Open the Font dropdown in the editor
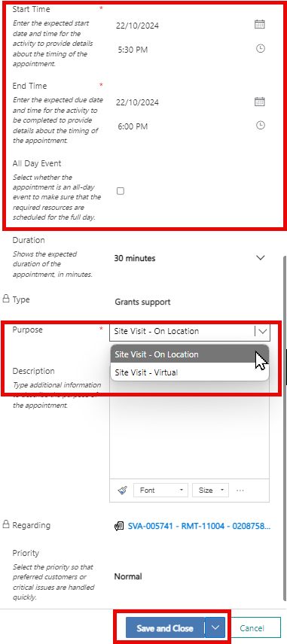The height and width of the screenshot is (644, 287). [x=160, y=490]
